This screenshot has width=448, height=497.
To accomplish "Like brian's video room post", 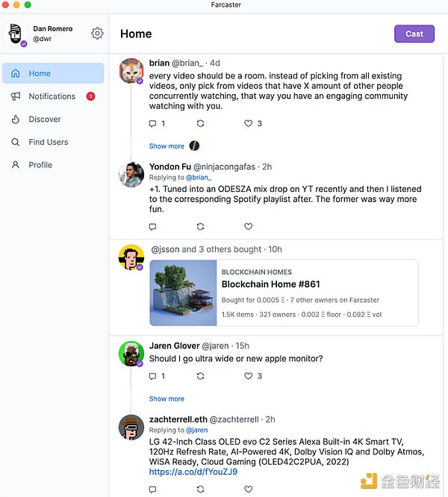I will pyautogui.click(x=249, y=123).
